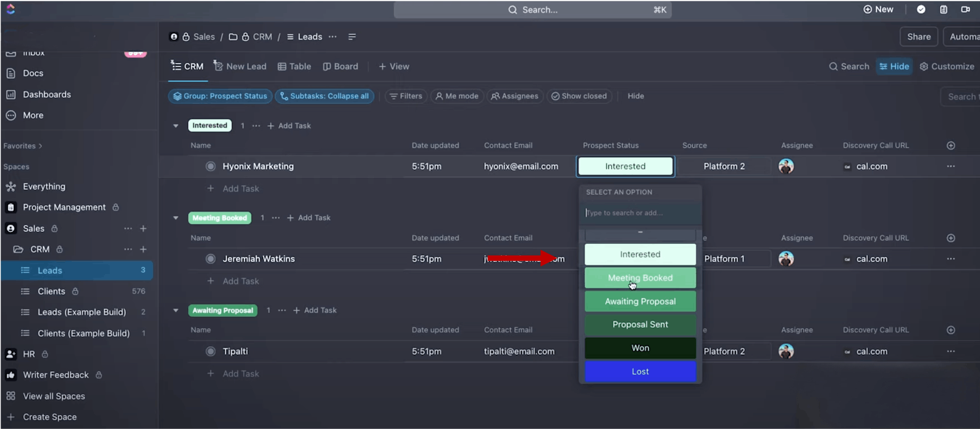Screen dimensions: 980x429
Task: Open the Clients list in sidebar
Action: click(x=51, y=291)
